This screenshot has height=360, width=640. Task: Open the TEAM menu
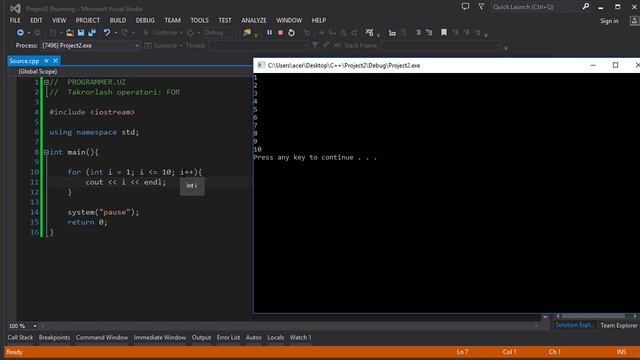coord(172,20)
